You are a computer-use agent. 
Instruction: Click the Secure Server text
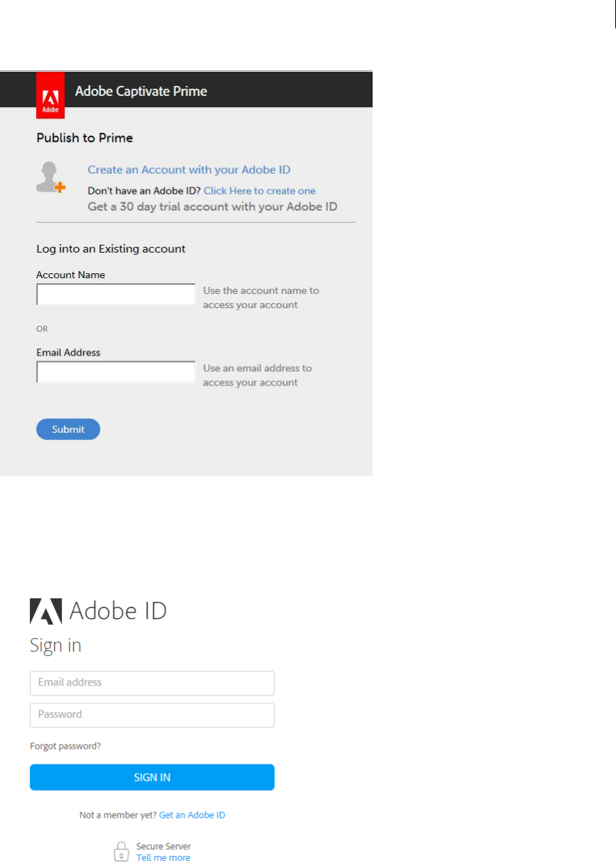(163, 846)
